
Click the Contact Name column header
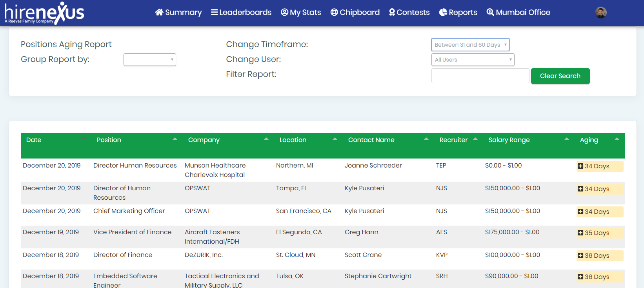coord(388,146)
